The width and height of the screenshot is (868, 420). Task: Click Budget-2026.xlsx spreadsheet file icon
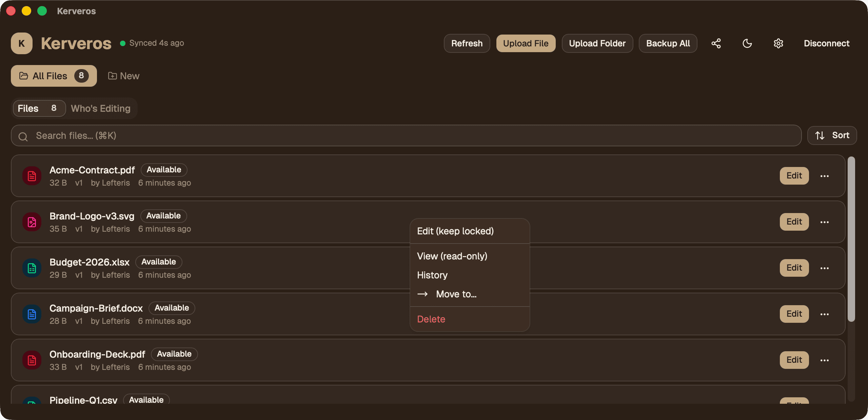(32, 268)
